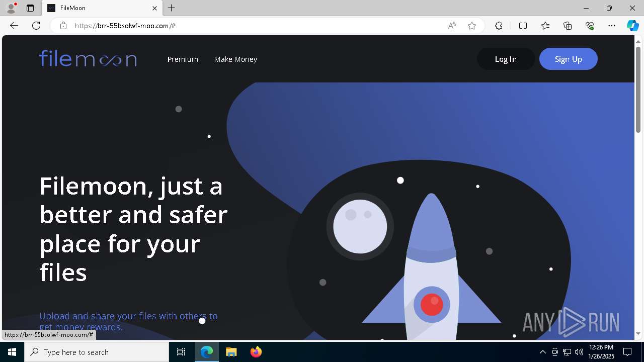Click the address bar URL
The height and width of the screenshot is (362, 644).
pos(125,26)
